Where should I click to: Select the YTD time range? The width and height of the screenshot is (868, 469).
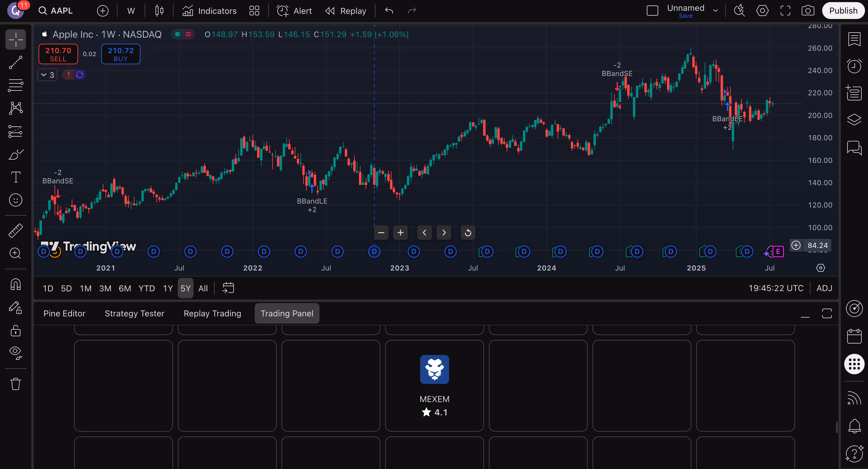tap(146, 288)
